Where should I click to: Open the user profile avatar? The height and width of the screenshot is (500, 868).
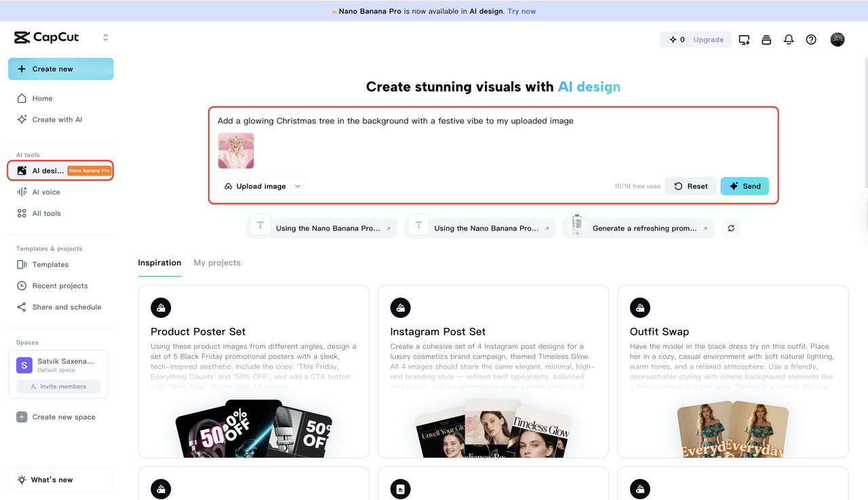tap(837, 40)
